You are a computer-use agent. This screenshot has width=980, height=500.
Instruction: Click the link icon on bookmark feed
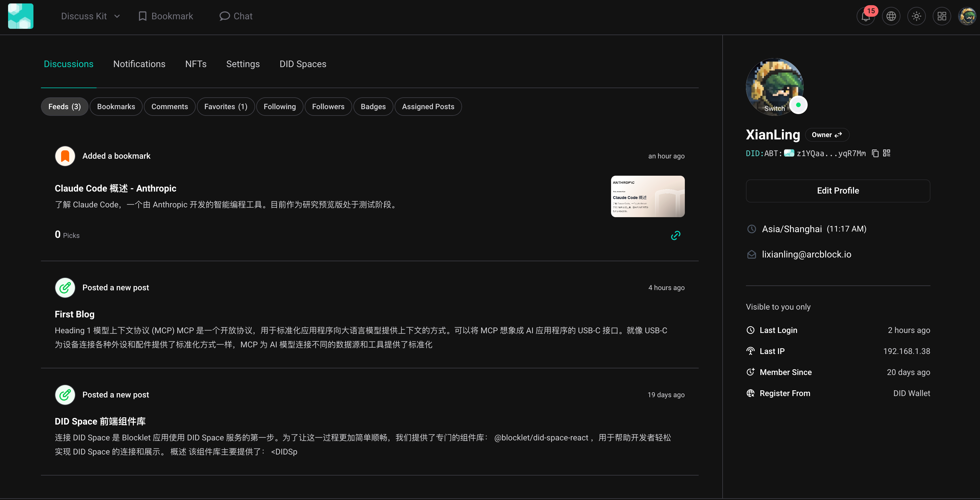[x=675, y=236]
